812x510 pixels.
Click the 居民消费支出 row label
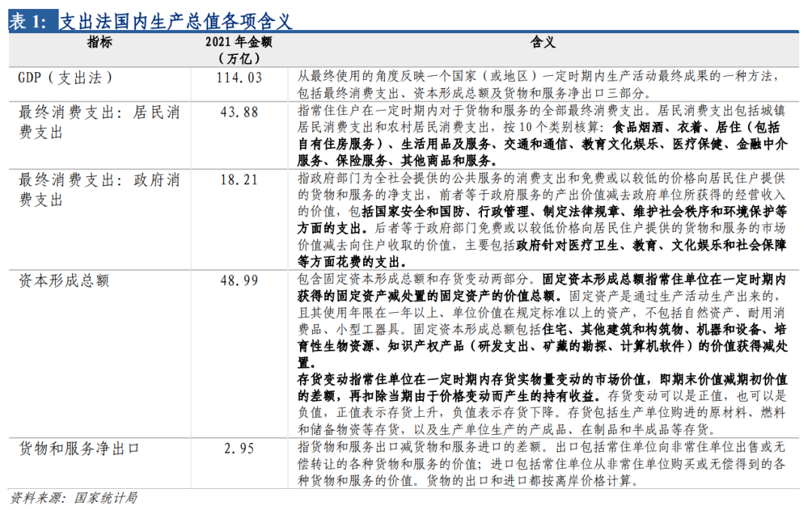coord(99,122)
